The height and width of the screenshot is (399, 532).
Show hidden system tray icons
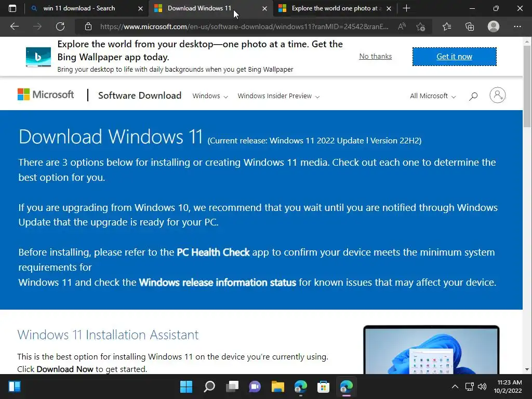(455, 387)
